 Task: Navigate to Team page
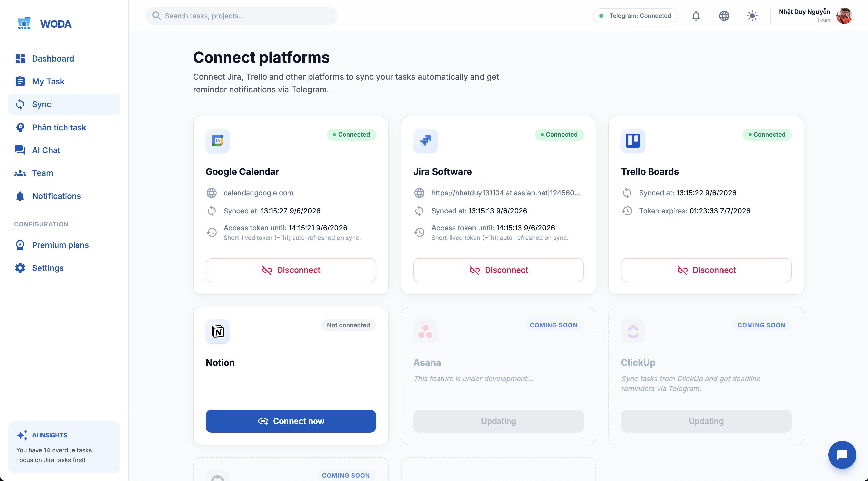pyautogui.click(x=64, y=173)
